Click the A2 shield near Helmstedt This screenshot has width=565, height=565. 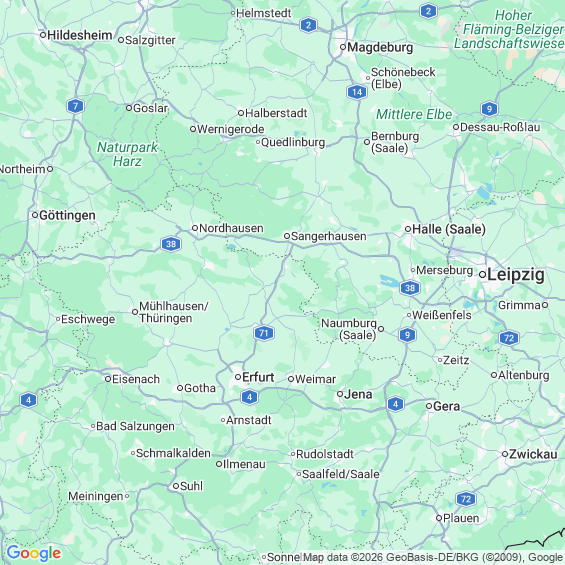[x=308, y=25]
